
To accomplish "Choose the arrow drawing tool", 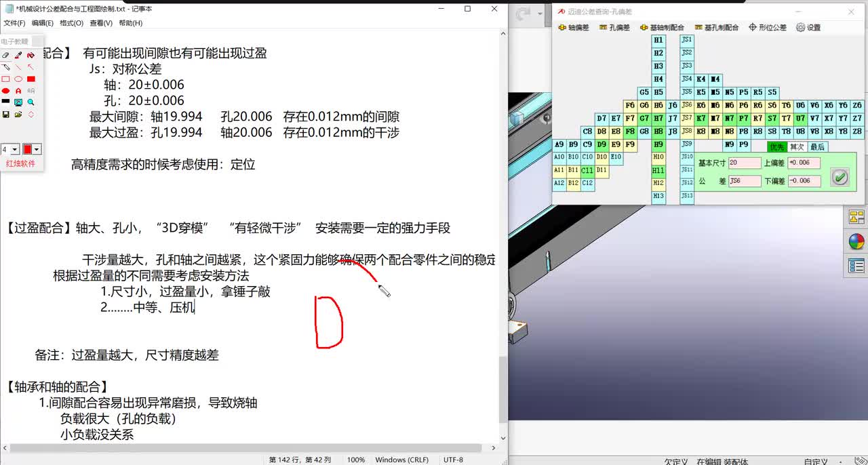I will point(31,67).
